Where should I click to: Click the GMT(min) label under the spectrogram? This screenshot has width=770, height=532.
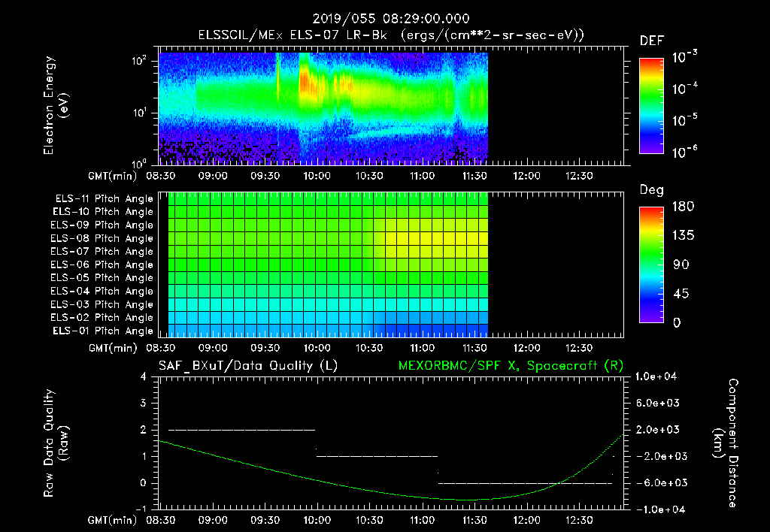click(113, 176)
